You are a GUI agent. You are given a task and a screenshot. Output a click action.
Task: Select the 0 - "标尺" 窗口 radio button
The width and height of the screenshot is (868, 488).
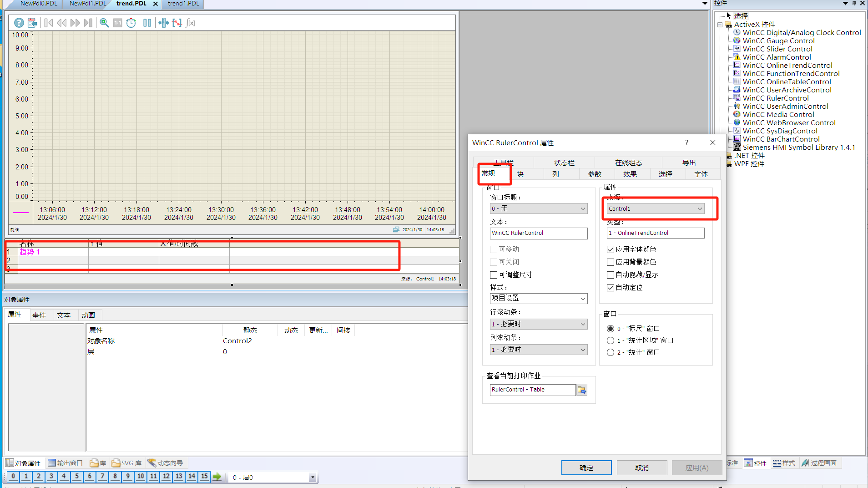[611, 329]
